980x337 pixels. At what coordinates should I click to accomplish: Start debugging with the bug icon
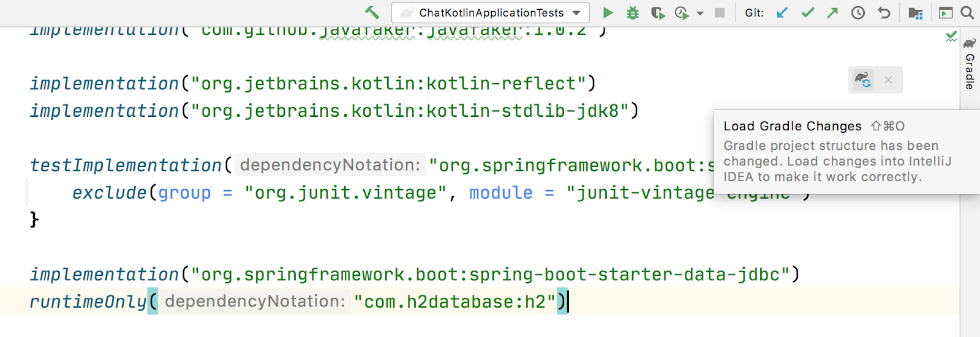click(x=633, y=13)
